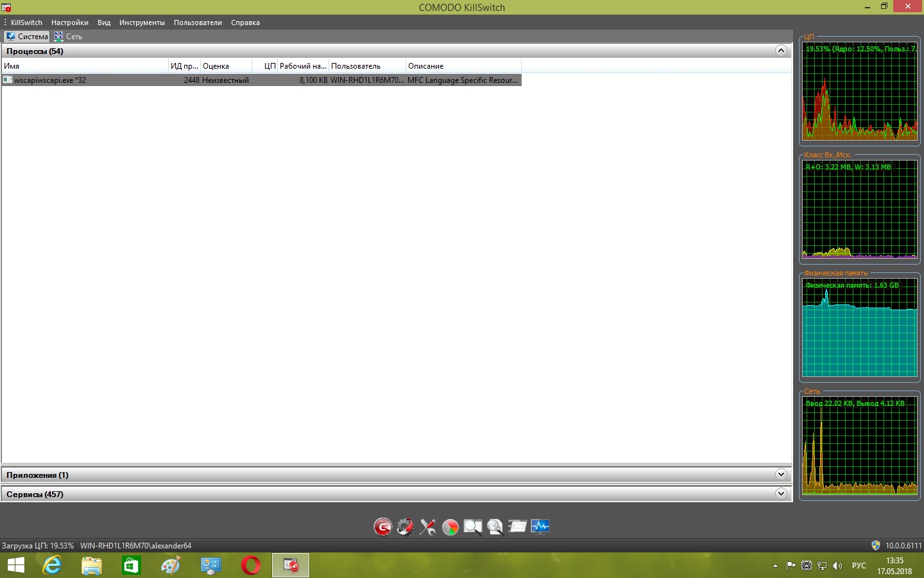
Task: Click the KillSwitch title bar app icon
Action: [6, 7]
